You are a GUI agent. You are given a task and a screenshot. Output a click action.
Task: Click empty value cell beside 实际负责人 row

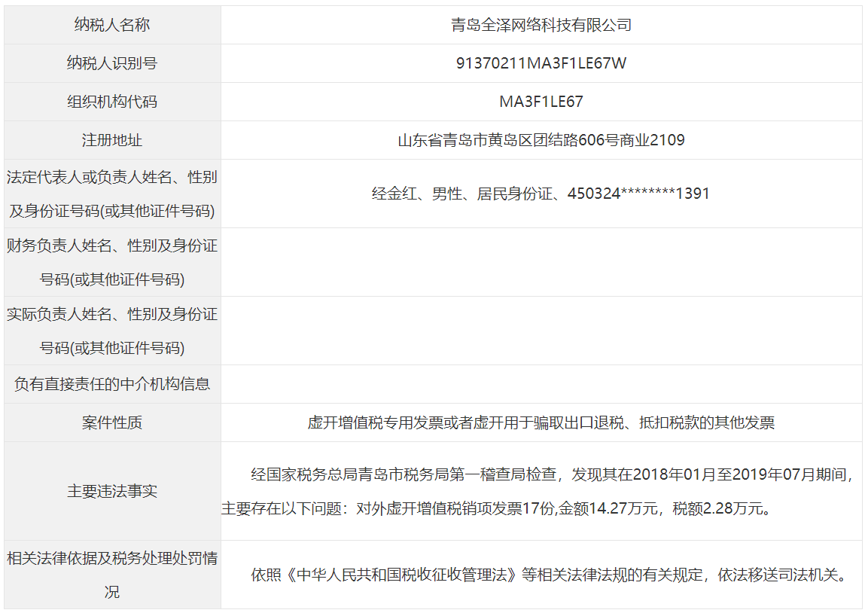click(541, 331)
